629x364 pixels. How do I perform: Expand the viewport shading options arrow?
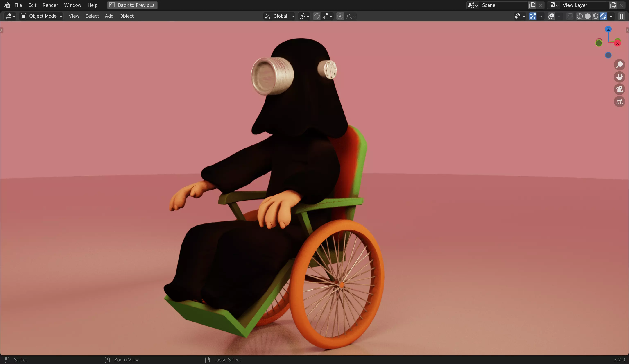click(611, 16)
